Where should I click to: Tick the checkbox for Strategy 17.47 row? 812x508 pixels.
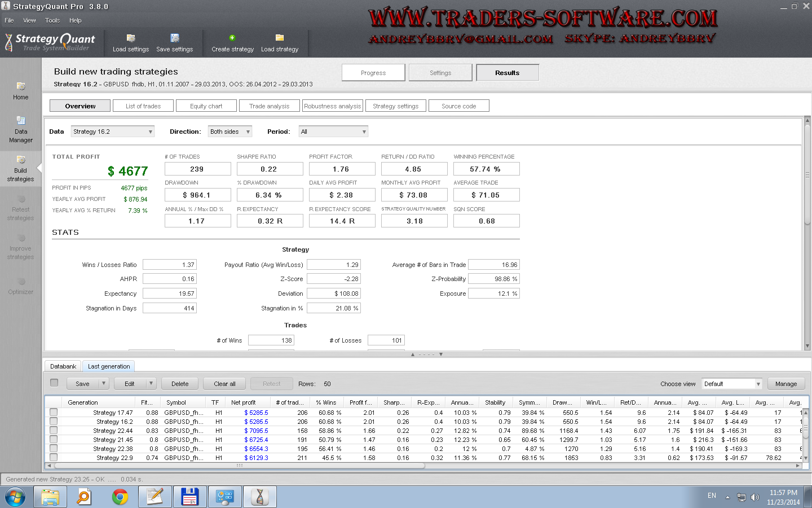(54, 412)
